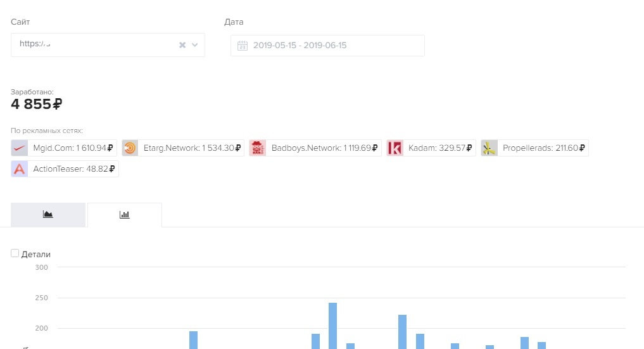Viewport: 644px width, 349px height.
Task: Switch to the bar chart tab
Action: pos(125,215)
